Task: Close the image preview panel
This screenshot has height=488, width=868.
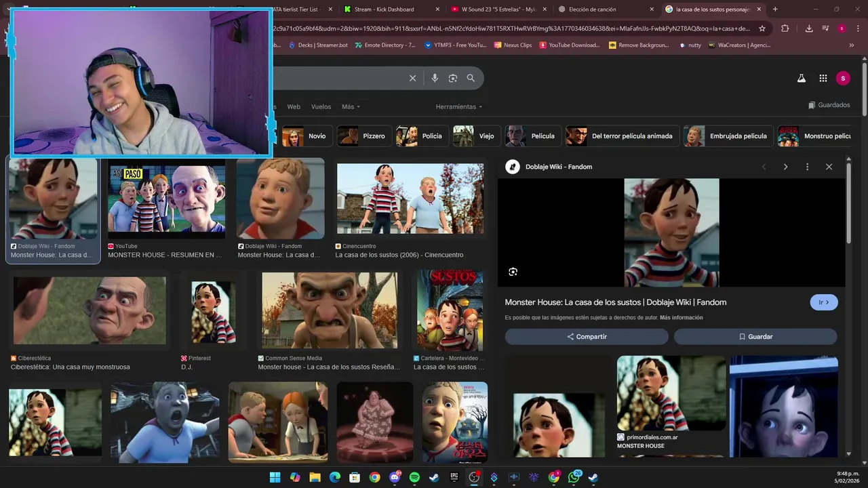Action: [x=829, y=167]
